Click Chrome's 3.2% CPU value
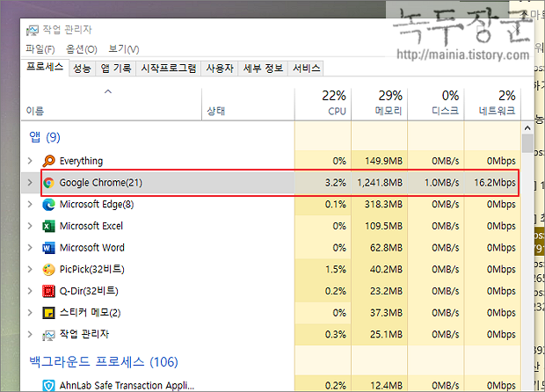The height and width of the screenshot is (392, 545). tap(336, 183)
